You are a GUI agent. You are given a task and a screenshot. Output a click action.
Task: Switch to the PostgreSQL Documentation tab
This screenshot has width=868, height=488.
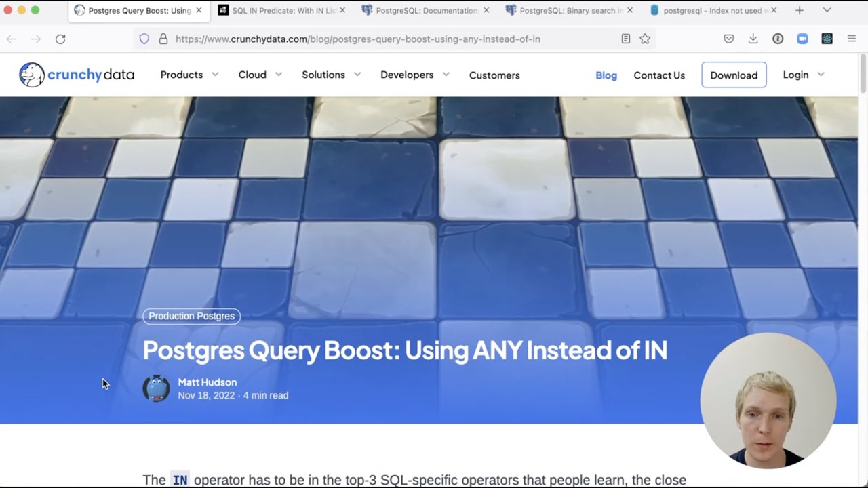click(425, 10)
